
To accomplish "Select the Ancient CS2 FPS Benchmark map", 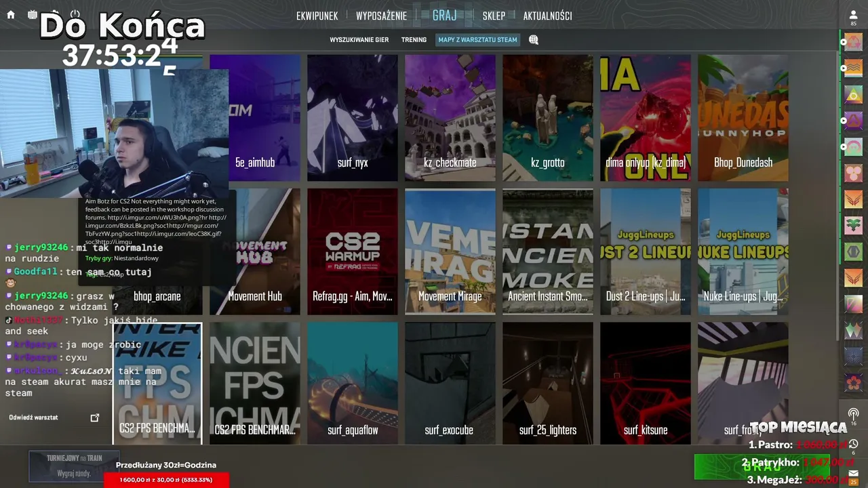I will pyautogui.click(x=255, y=384).
